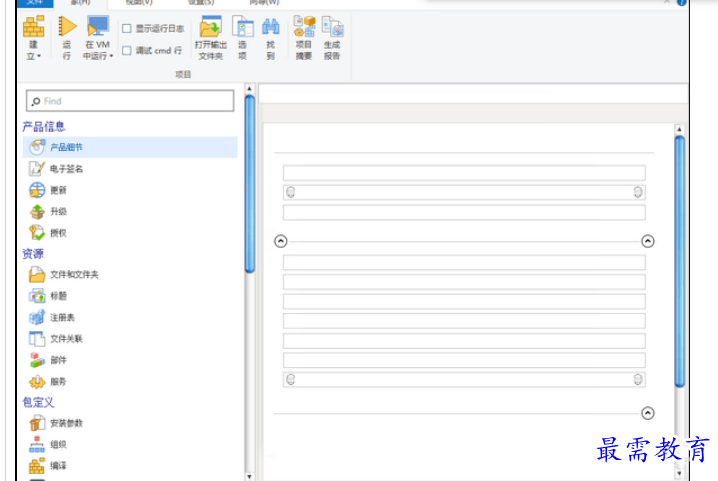
Task: Open the 授权 licensing item
Action: 48,233
